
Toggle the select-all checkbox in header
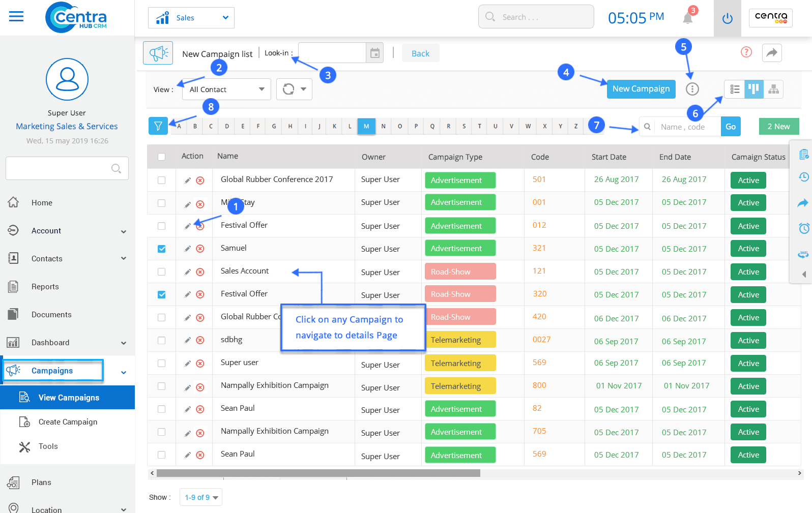pos(162,157)
